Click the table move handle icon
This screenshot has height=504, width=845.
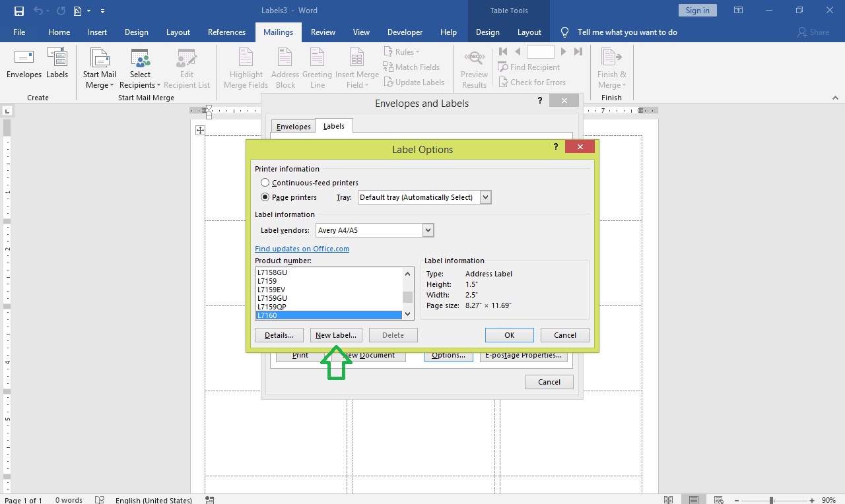[x=200, y=131]
